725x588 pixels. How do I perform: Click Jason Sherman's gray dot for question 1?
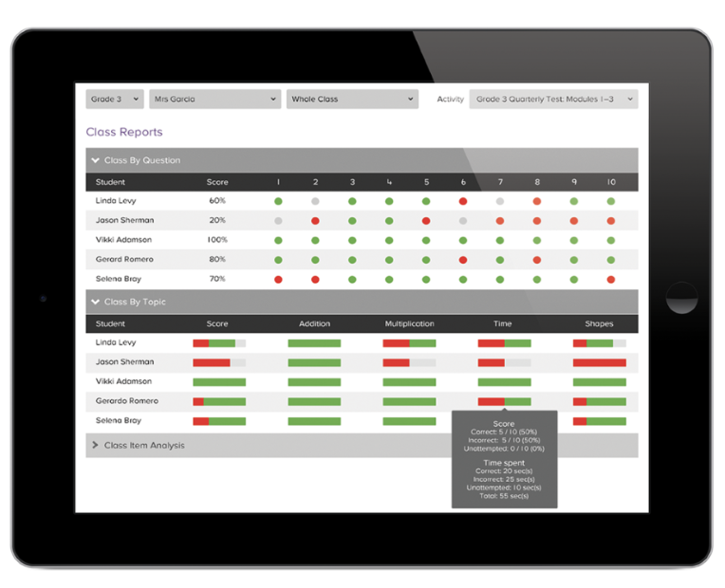click(x=278, y=221)
